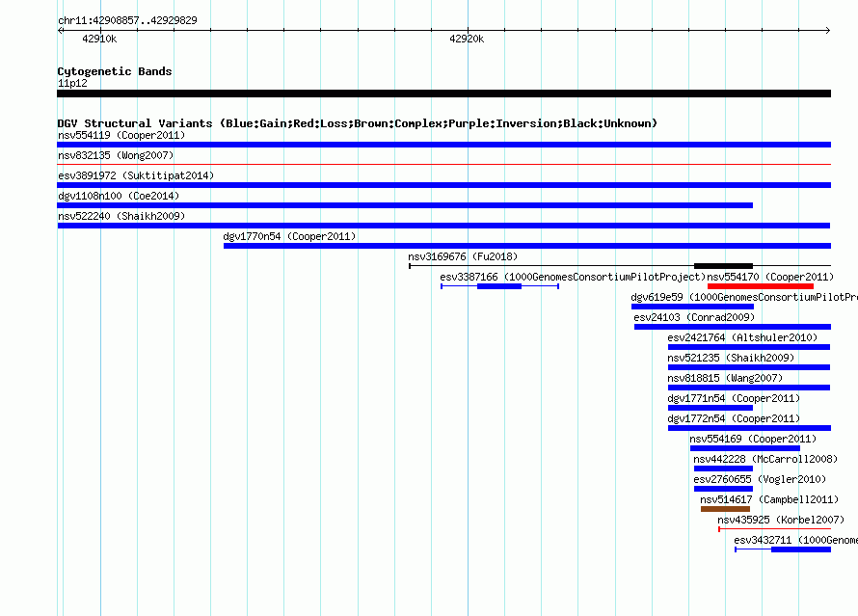This screenshot has width=858, height=616.
Task: Open esv3387166 1000Genomes pilot variant label
Action: 573,277
